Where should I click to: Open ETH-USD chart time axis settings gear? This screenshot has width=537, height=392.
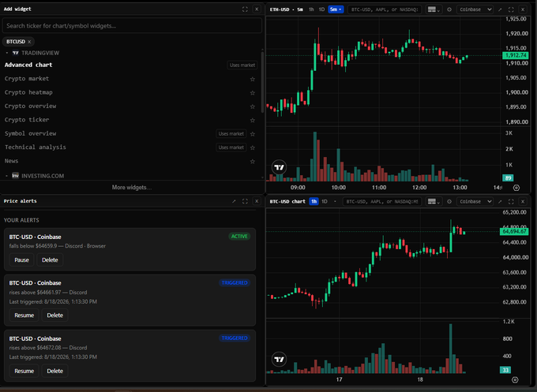click(x=516, y=188)
